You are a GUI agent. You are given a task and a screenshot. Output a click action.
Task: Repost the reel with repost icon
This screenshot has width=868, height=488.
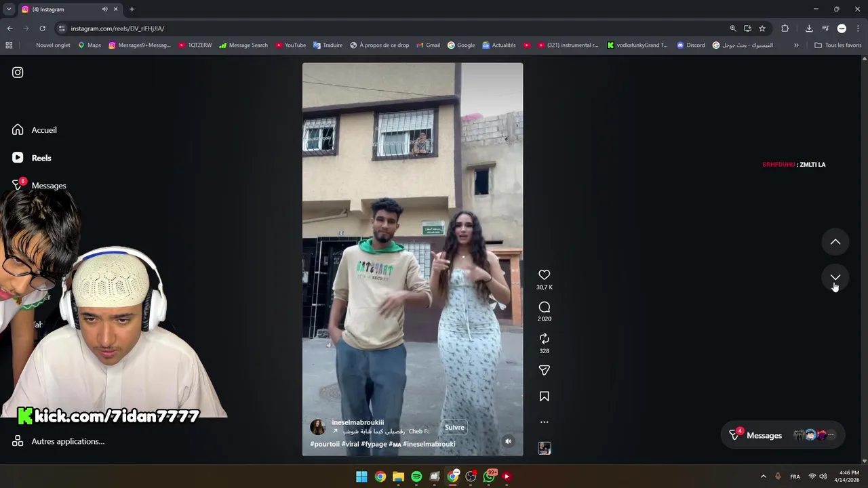point(544,338)
